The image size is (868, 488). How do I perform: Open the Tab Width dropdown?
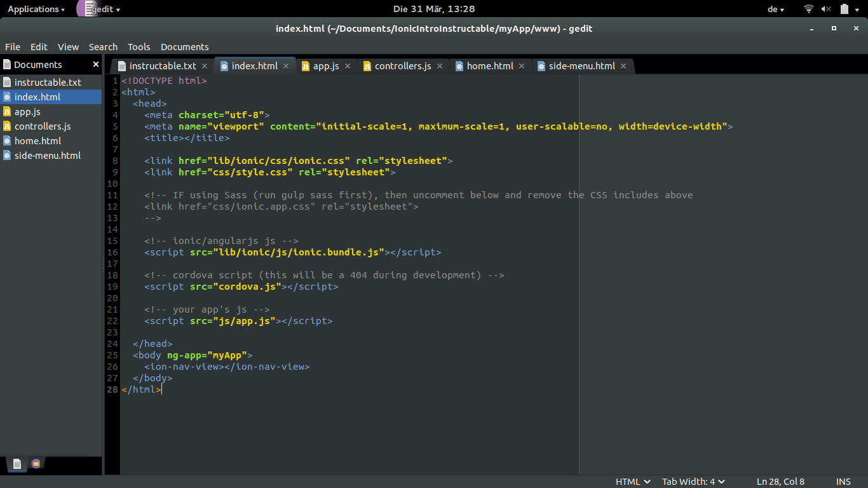coord(692,481)
